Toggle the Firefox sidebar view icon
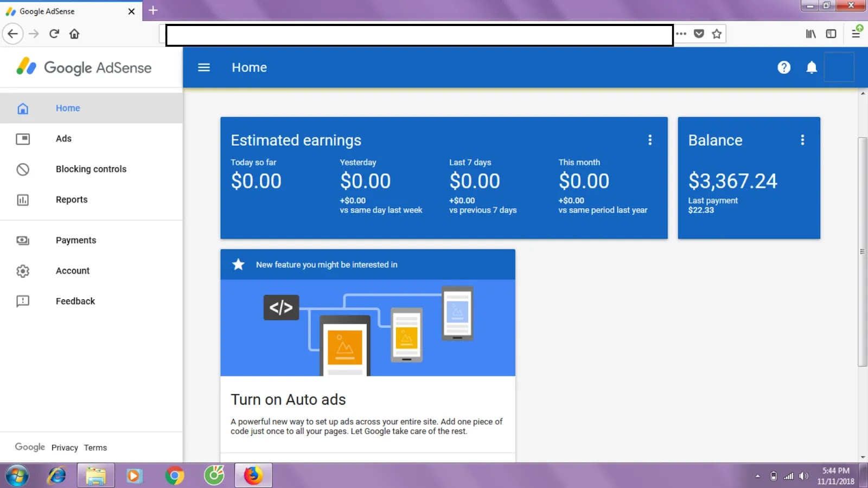Image resolution: width=868 pixels, height=488 pixels. (x=831, y=34)
